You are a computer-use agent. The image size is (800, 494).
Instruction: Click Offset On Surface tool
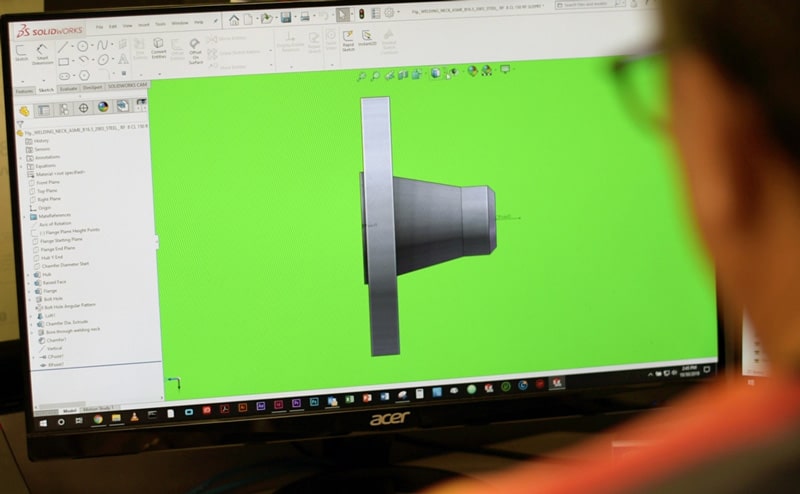pos(195,50)
